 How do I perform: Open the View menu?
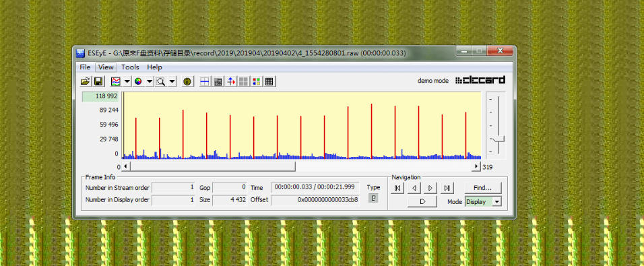click(x=106, y=67)
